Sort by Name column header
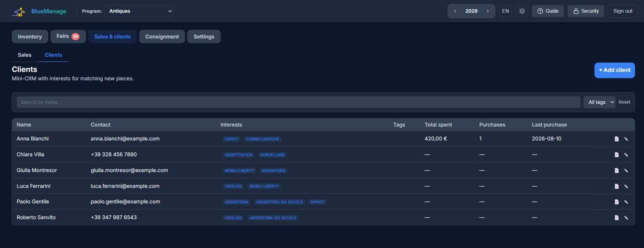This screenshot has width=644, height=248. (24, 125)
